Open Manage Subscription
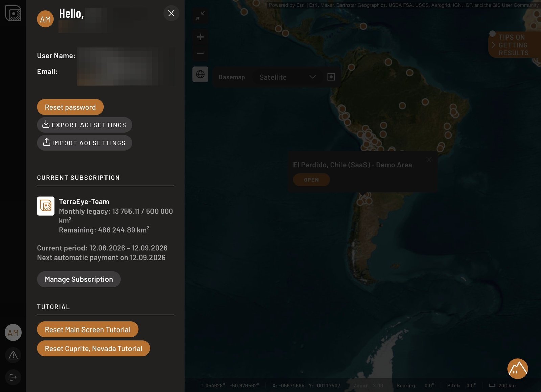Image resolution: width=541 pixels, height=392 pixels. click(x=79, y=279)
